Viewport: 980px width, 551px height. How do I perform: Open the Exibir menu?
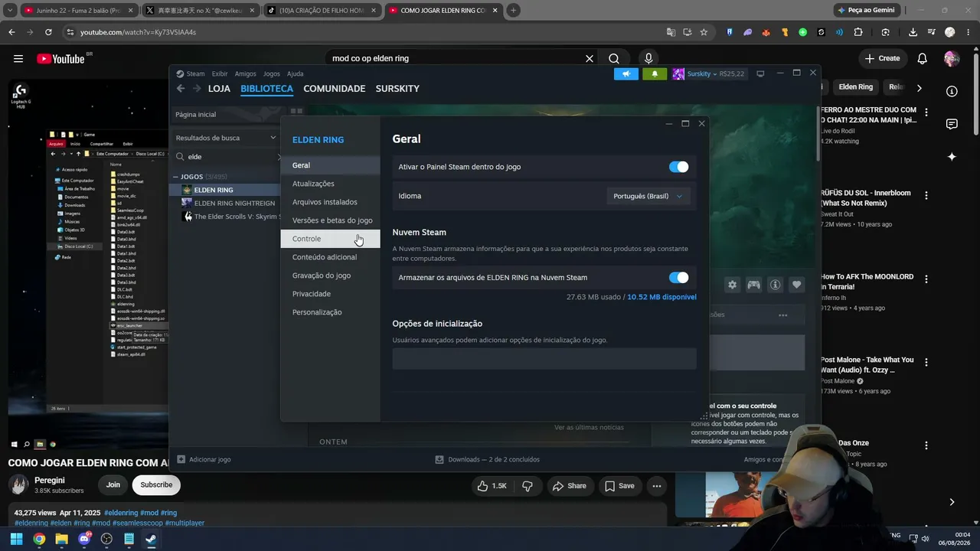pos(220,74)
